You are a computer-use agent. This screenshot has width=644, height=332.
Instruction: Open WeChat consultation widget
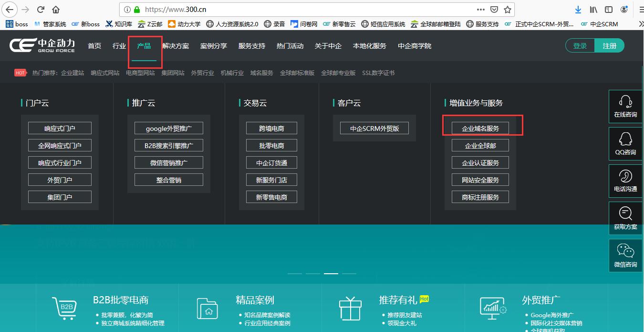[626, 256]
